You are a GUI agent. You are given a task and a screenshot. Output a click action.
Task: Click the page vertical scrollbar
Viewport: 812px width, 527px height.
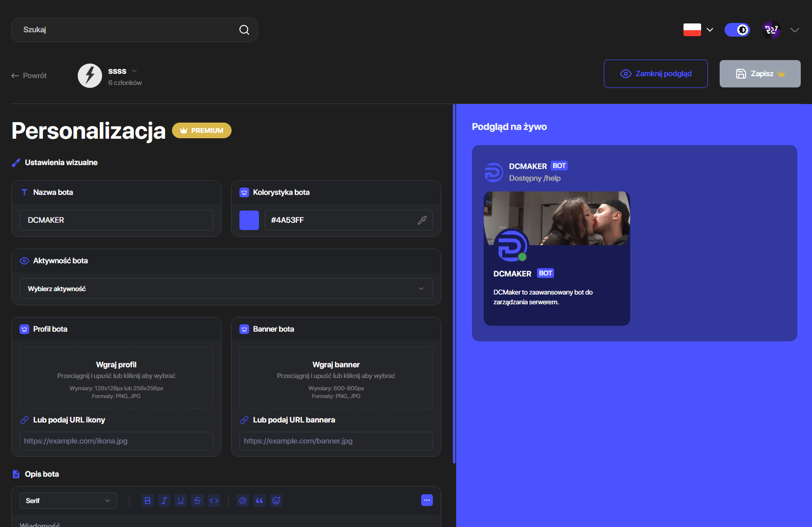click(x=454, y=283)
